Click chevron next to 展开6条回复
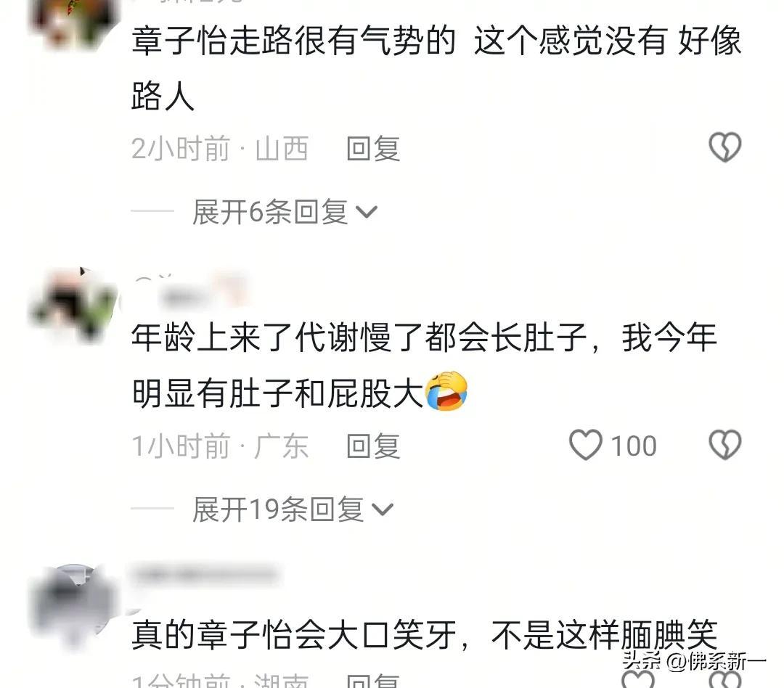Screen dimensions: 784x688 pyautogui.click(x=367, y=212)
